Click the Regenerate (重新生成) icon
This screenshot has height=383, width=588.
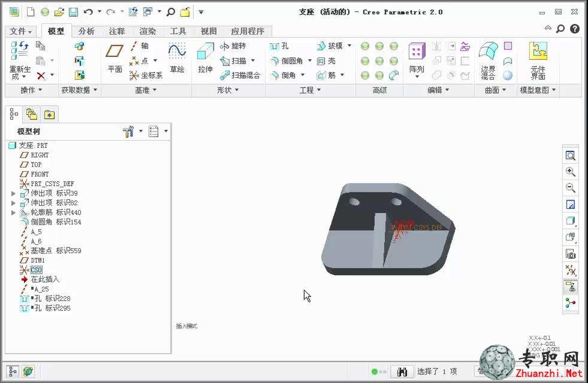pyautogui.click(x=20, y=60)
